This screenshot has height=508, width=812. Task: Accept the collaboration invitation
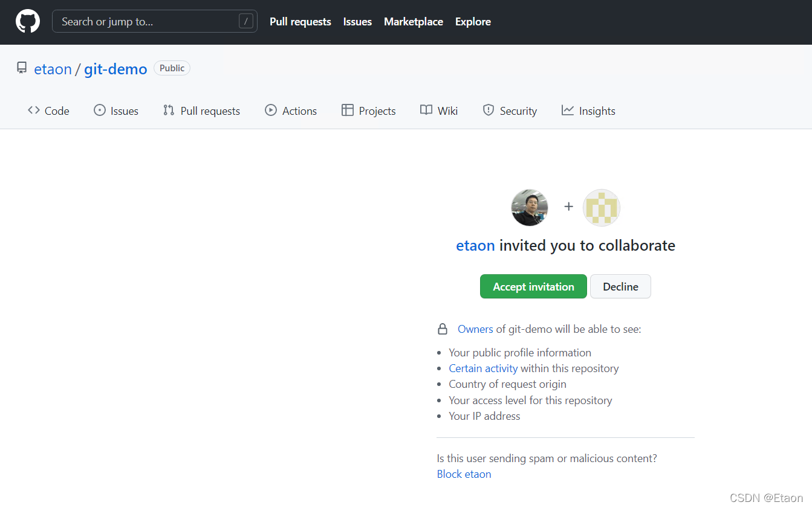(x=533, y=286)
